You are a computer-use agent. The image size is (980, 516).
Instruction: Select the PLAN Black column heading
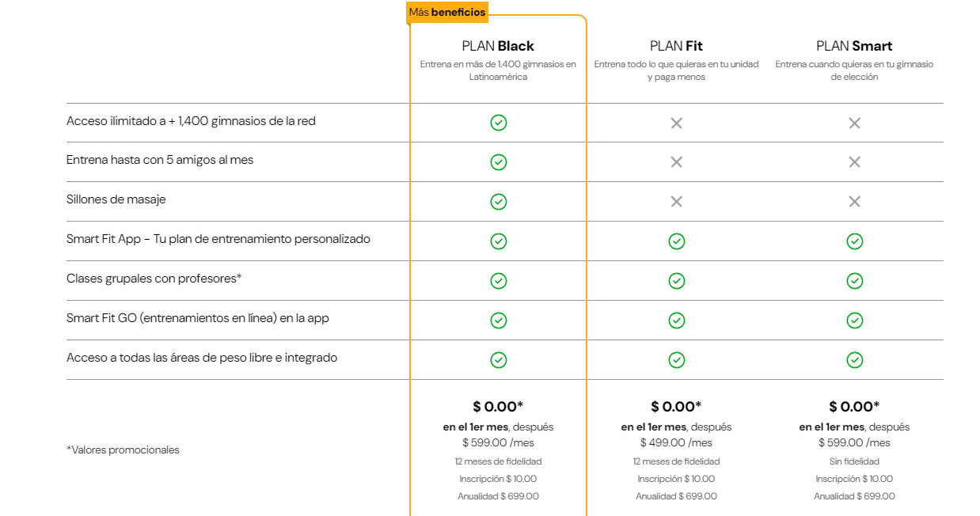[x=498, y=46]
